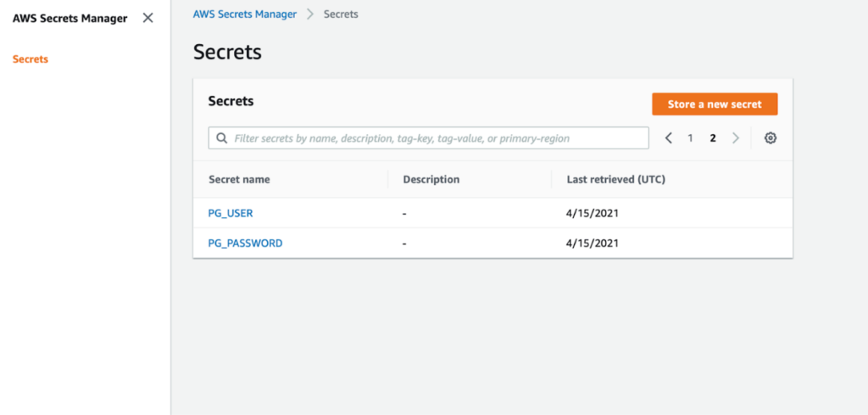Click the Secrets page heading
The height and width of the screenshot is (415, 868).
point(227,52)
